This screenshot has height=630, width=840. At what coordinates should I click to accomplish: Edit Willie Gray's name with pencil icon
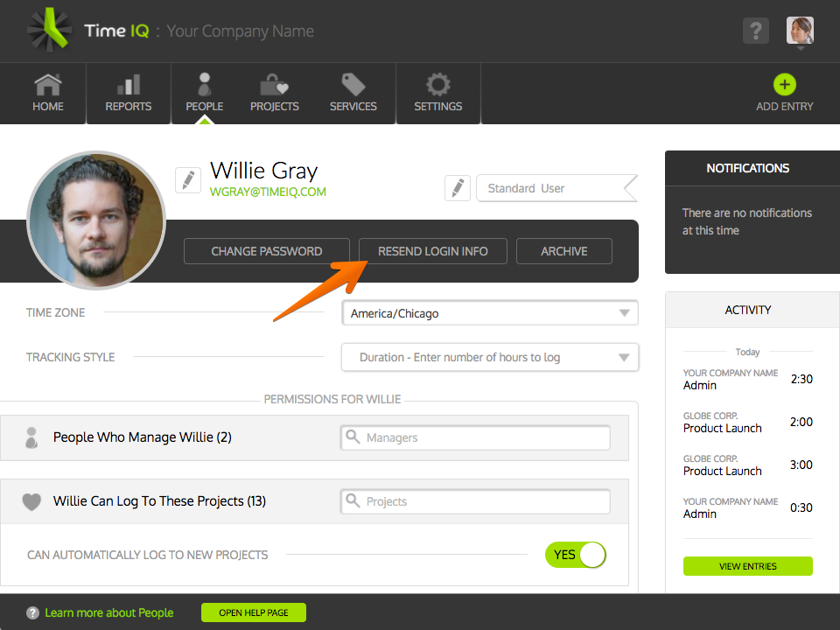click(x=188, y=180)
